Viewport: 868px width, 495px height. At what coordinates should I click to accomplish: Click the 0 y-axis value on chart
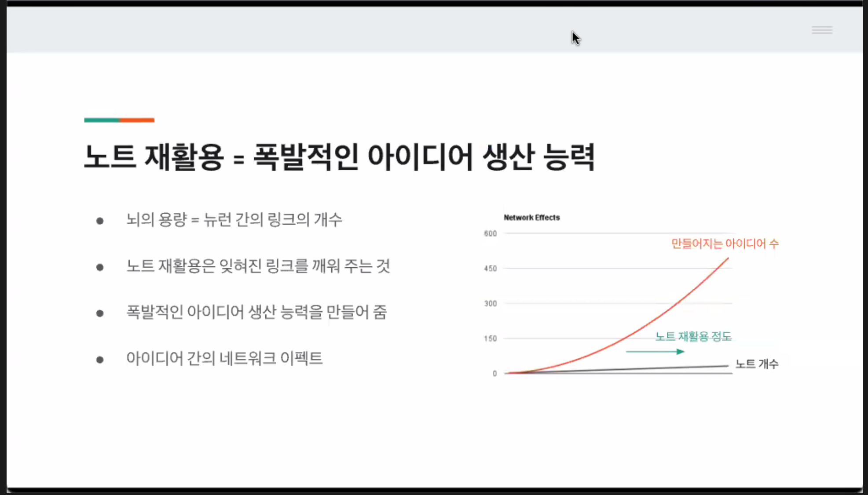coord(494,374)
